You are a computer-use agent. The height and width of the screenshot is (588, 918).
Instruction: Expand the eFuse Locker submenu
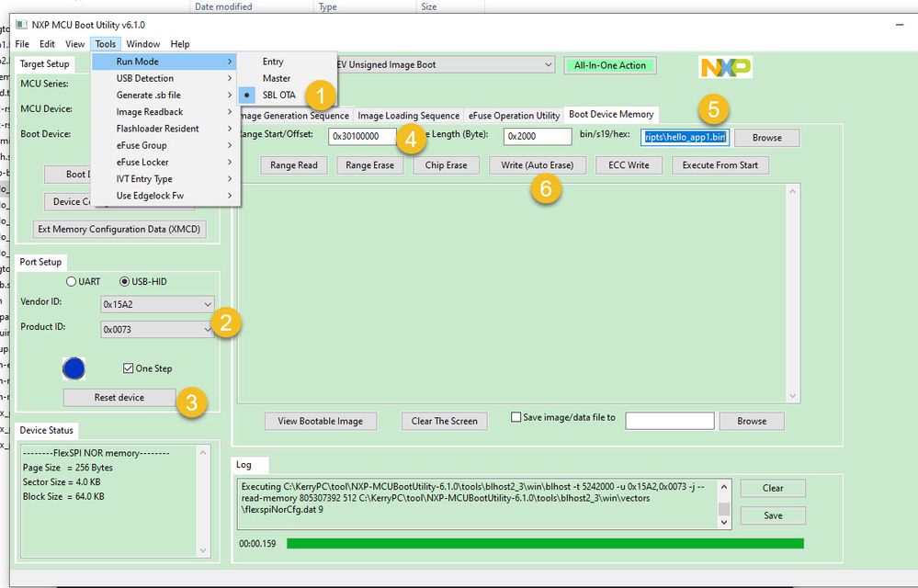[x=165, y=162]
